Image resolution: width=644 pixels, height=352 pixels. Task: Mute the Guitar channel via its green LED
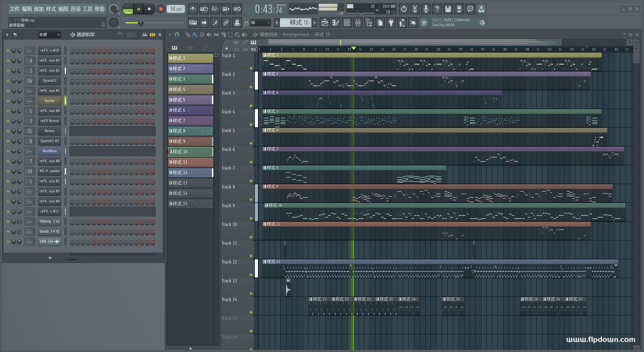(8, 101)
